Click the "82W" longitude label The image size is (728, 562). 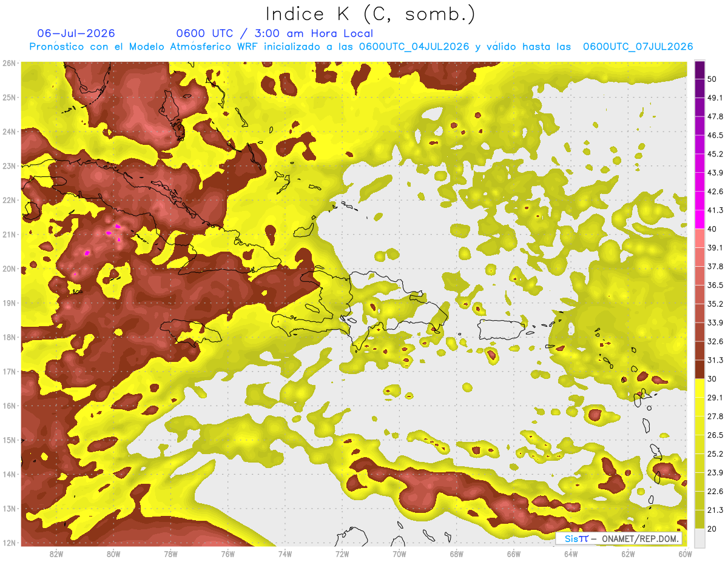[56, 554]
